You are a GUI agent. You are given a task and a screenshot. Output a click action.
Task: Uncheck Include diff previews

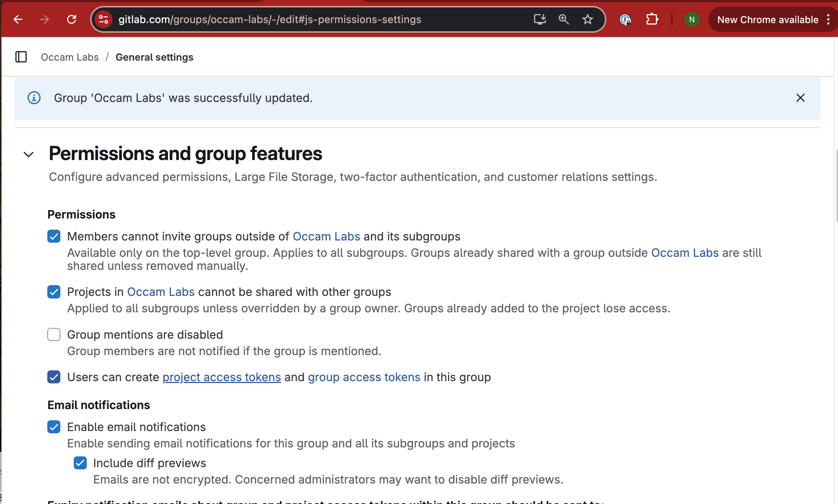80,463
